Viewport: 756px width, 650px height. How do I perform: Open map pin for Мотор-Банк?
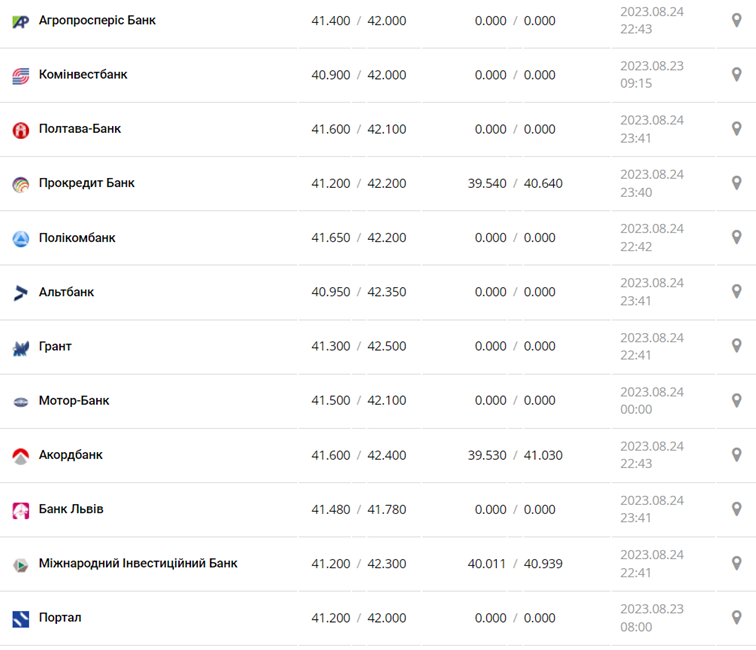(x=736, y=400)
